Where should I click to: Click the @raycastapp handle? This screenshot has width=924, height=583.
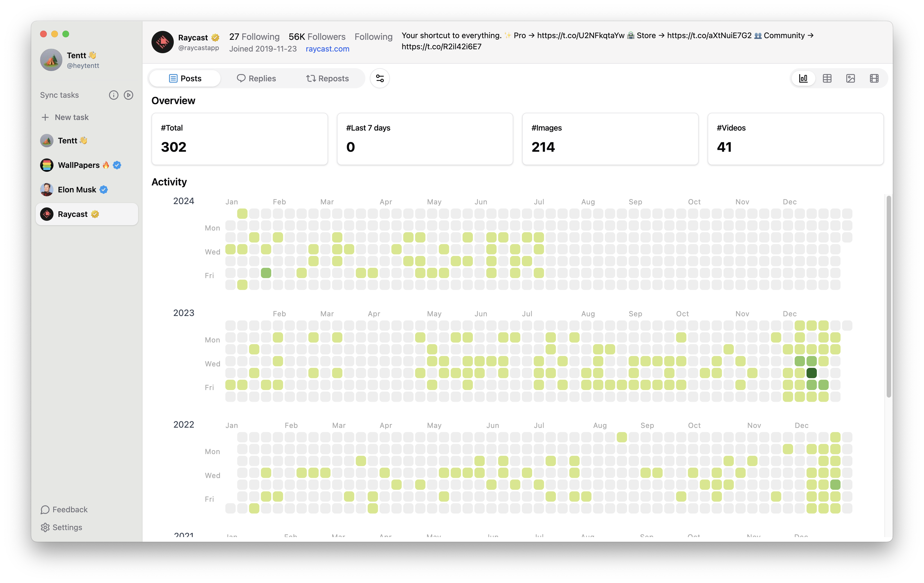(x=198, y=48)
